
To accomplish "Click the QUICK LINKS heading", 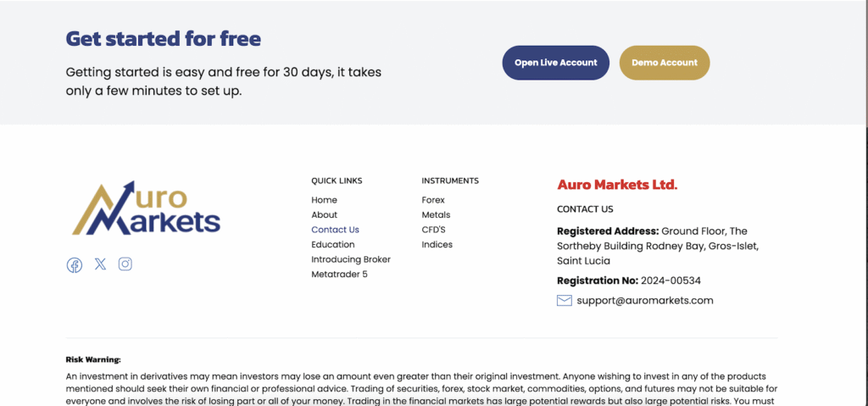I will pyautogui.click(x=337, y=181).
